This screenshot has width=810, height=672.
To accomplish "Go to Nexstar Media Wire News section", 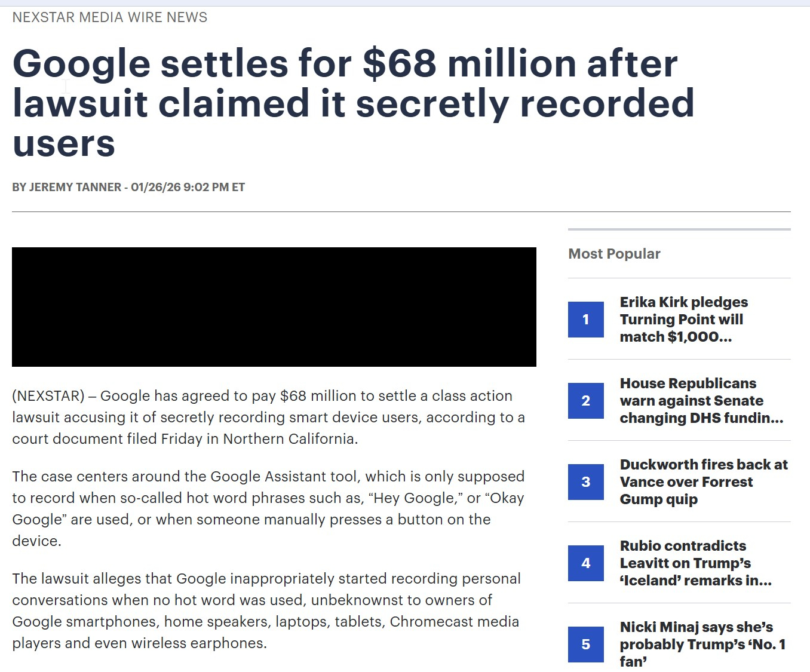I will (110, 17).
